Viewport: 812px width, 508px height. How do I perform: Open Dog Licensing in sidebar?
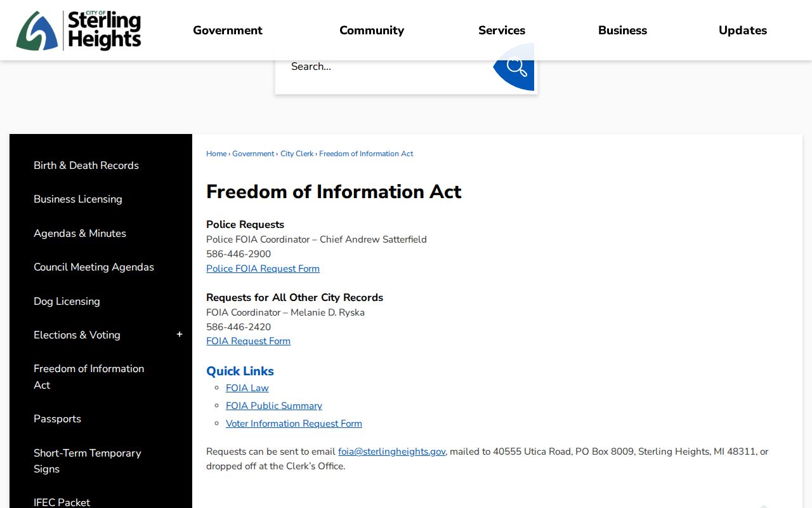click(x=67, y=301)
